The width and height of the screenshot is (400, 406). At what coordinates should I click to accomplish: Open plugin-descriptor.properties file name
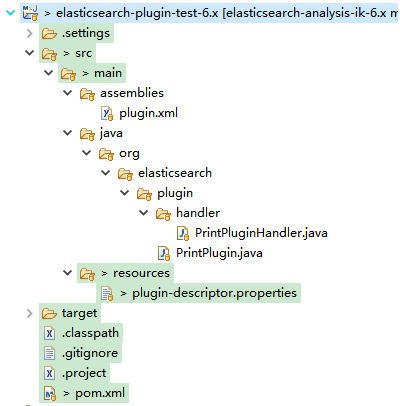(214, 293)
